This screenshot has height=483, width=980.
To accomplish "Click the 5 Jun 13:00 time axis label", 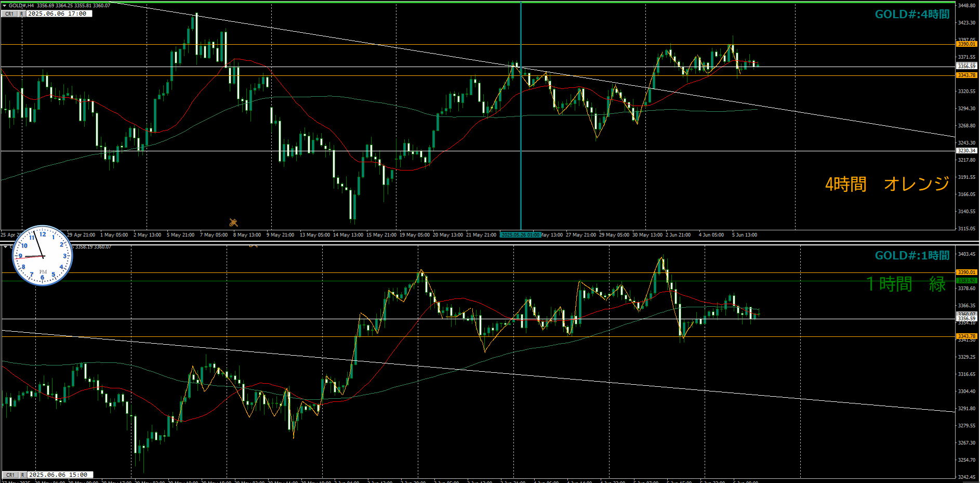I will (745, 235).
